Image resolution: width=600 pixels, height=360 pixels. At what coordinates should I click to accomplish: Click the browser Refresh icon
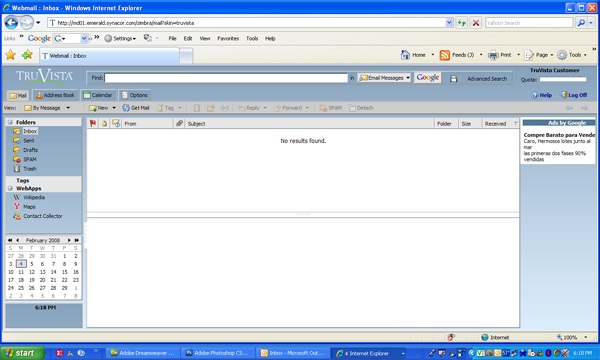click(462, 23)
